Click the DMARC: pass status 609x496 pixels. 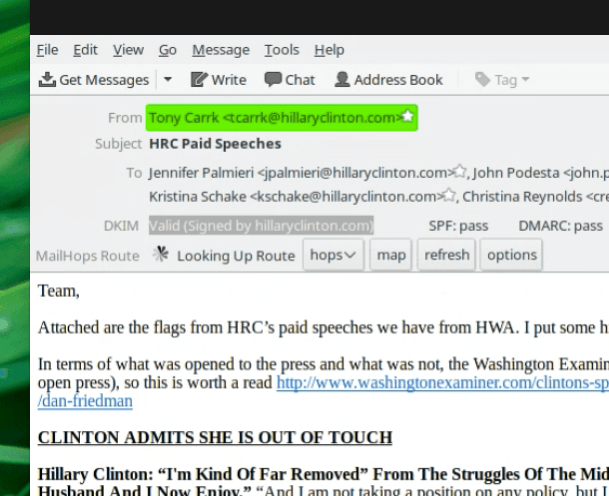pyautogui.click(x=560, y=226)
